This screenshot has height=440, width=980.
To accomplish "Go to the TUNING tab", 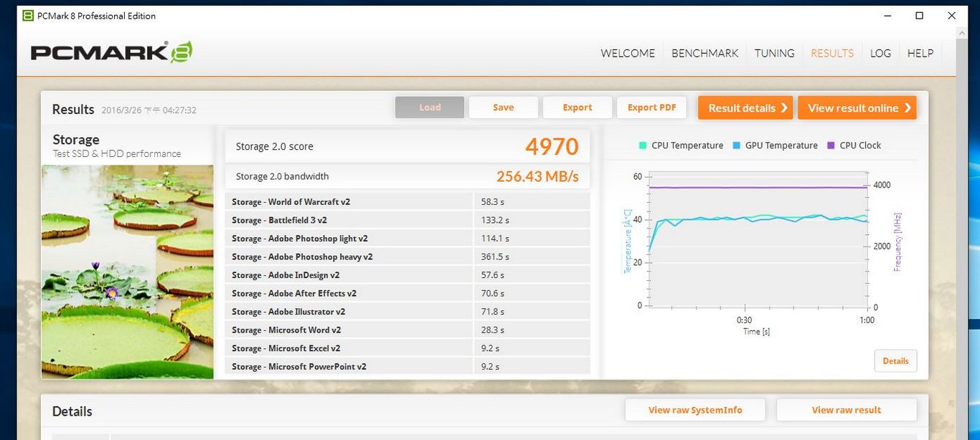I will point(775,53).
